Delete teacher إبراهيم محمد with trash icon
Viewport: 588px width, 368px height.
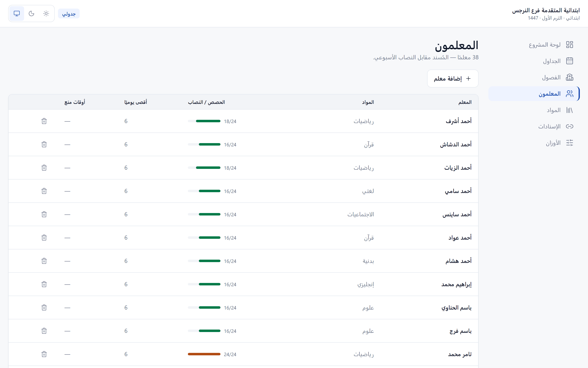(44, 284)
